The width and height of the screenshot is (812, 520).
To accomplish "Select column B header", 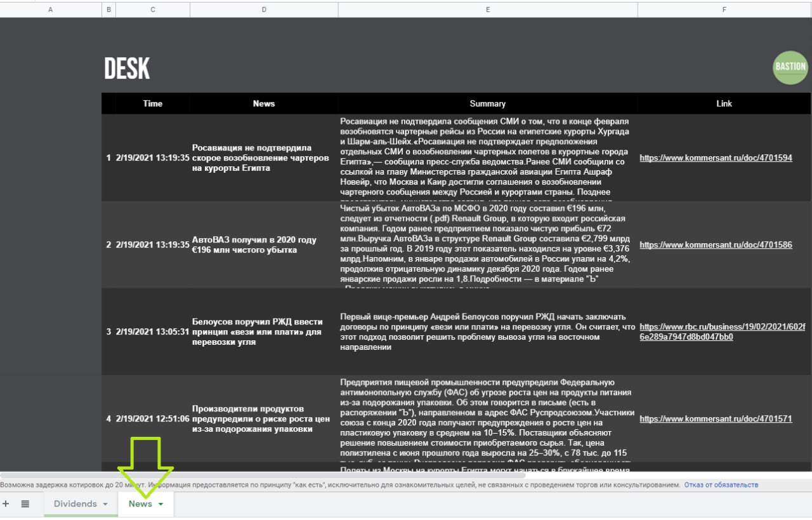I will (108, 10).
